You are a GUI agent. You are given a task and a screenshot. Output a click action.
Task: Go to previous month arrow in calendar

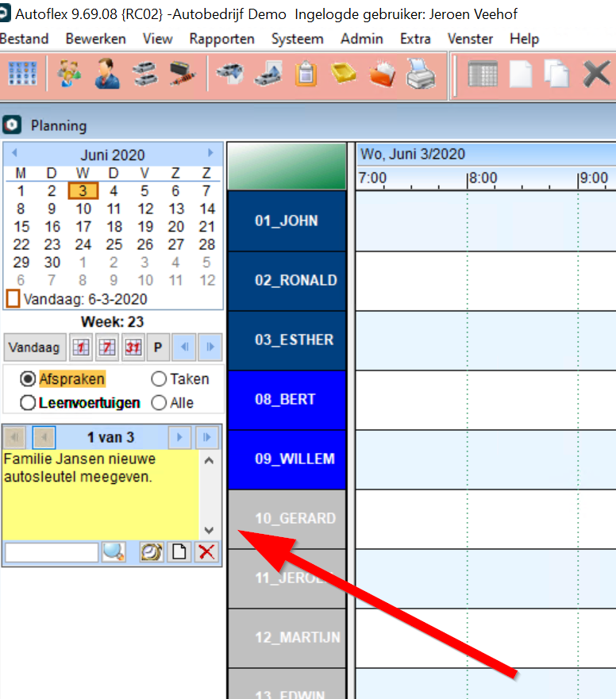tap(14, 153)
